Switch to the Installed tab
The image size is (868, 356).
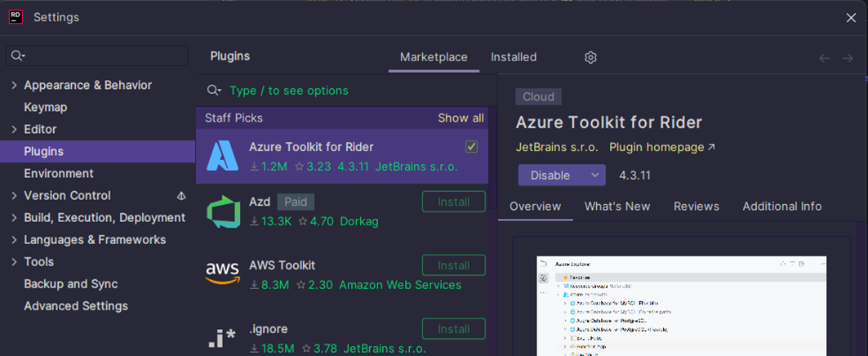coord(514,57)
